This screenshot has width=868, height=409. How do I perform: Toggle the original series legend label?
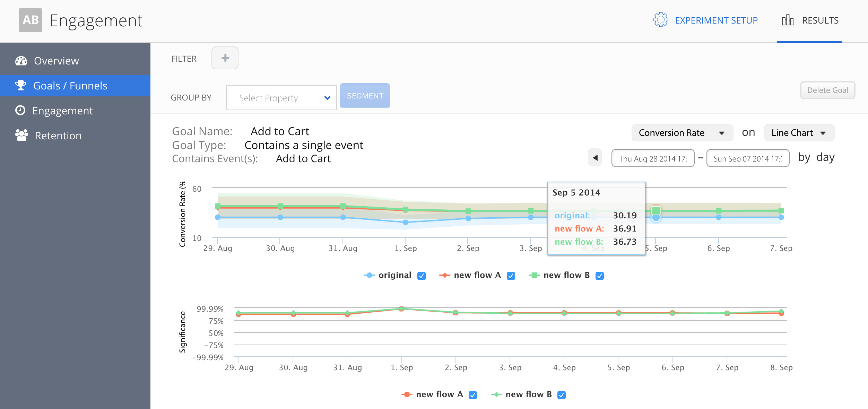(x=395, y=275)
